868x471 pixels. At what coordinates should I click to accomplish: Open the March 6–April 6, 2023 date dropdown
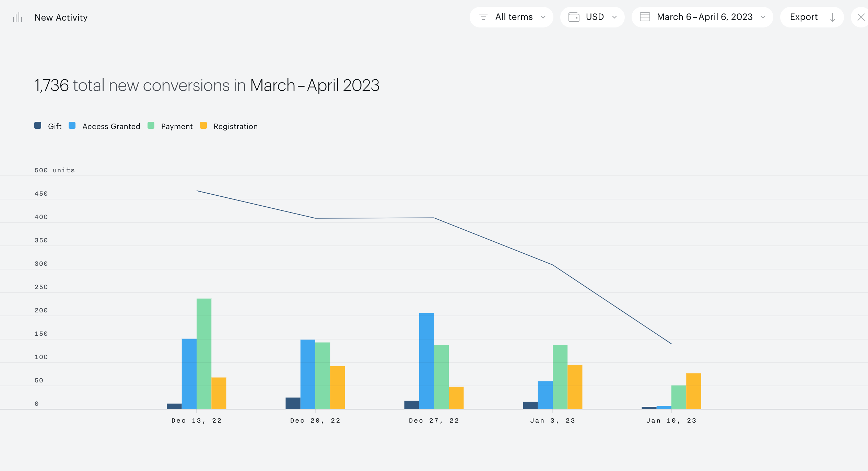coord(702,17)
